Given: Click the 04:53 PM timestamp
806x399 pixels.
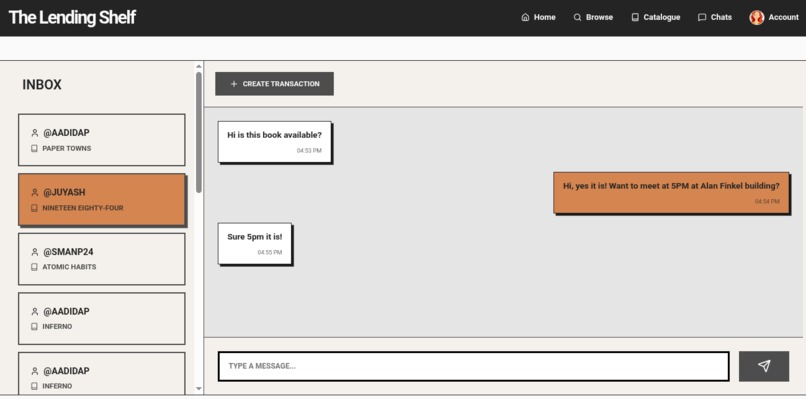Looking at the screenshot, I should (309, 151).
